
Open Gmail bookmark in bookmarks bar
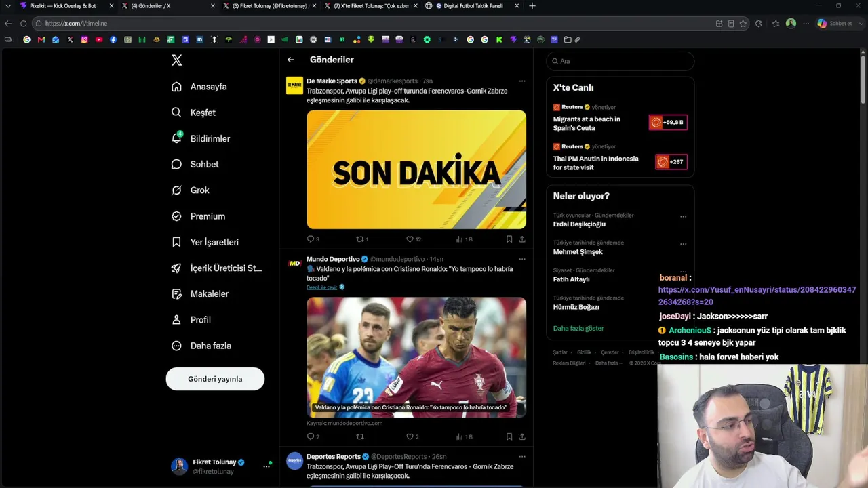coord(41,39)
